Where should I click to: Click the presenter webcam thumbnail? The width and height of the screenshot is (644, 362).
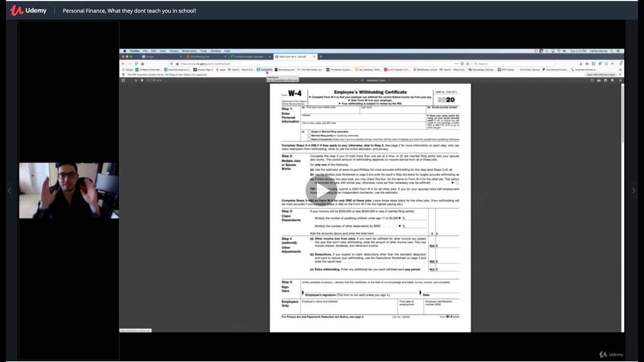(x=69, y=190)
